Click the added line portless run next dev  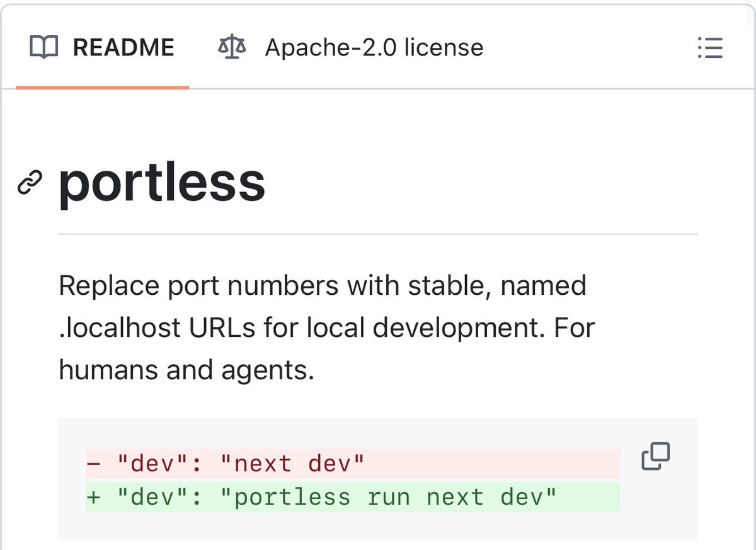click(x=353, y=497)
